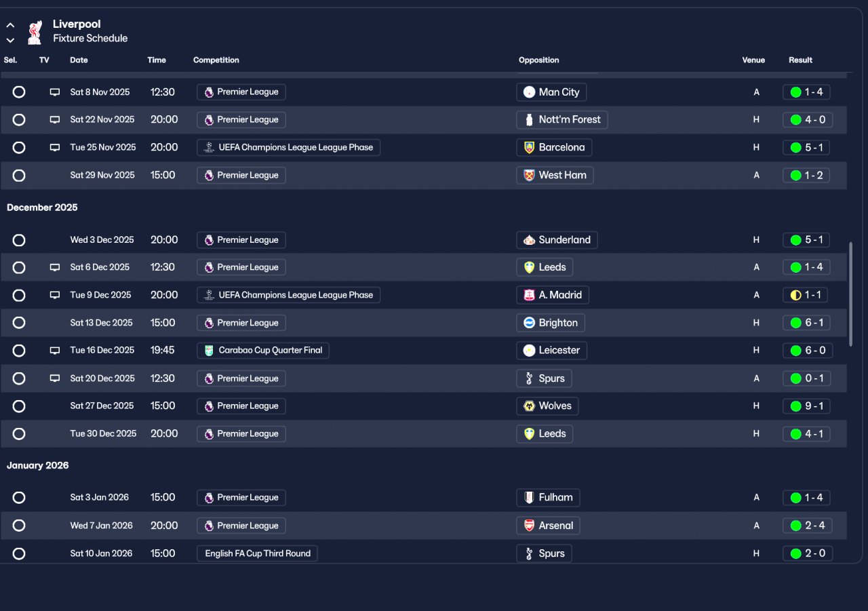View the 6 - 1 result against Brighton
868x611 pixels.
click(x=806, y=323)
